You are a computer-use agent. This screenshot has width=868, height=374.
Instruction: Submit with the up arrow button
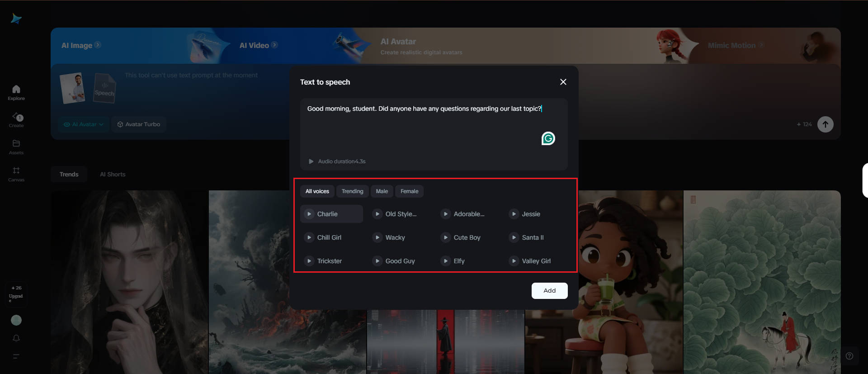tap(826, 124)
